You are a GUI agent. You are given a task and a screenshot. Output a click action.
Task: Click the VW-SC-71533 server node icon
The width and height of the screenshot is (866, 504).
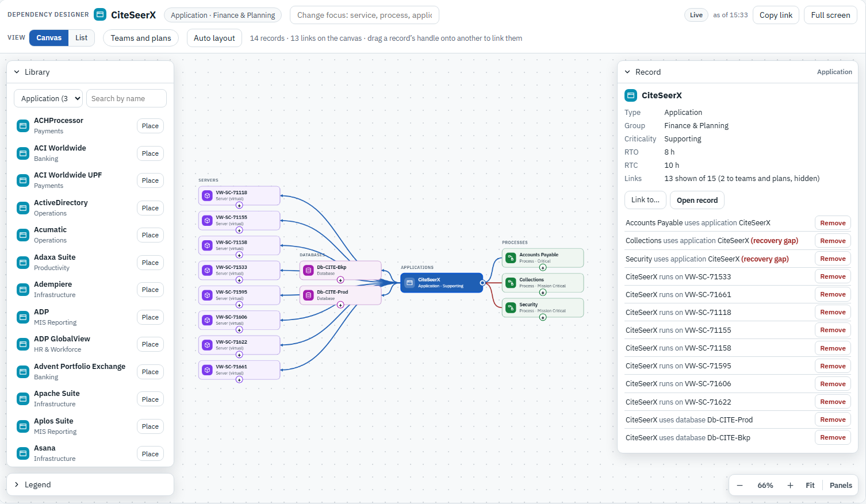(x=208, y=270)
